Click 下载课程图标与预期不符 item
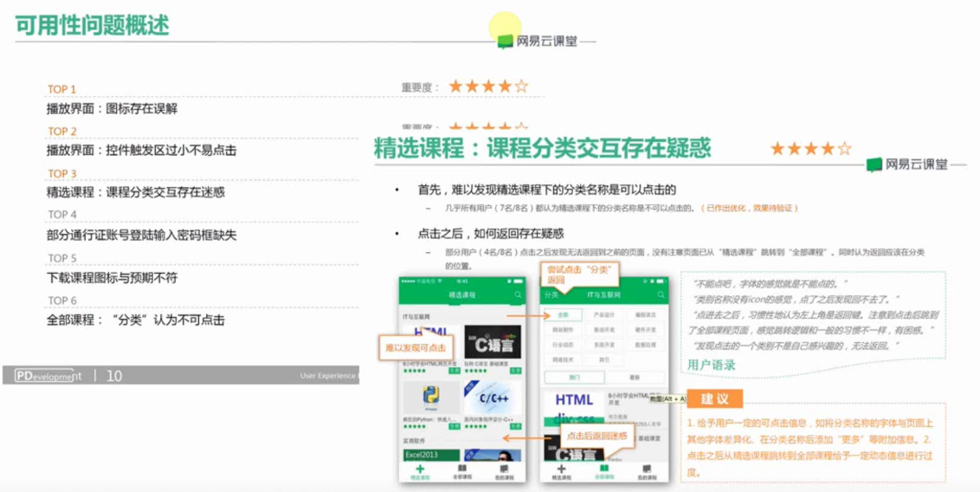This screenshot has height=492, width=980. click(112, 278)
